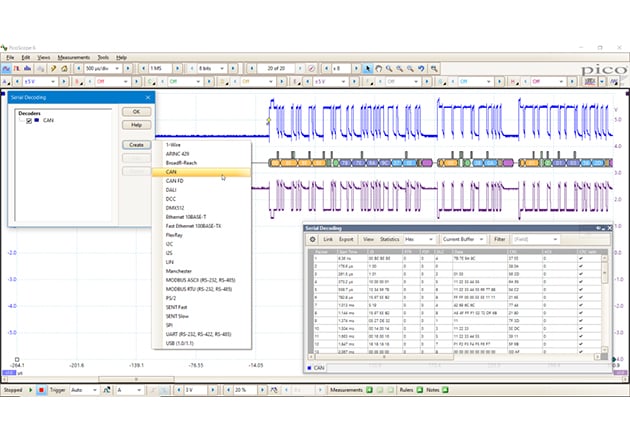Open the advanced trigger settings icon

point(107,390)
